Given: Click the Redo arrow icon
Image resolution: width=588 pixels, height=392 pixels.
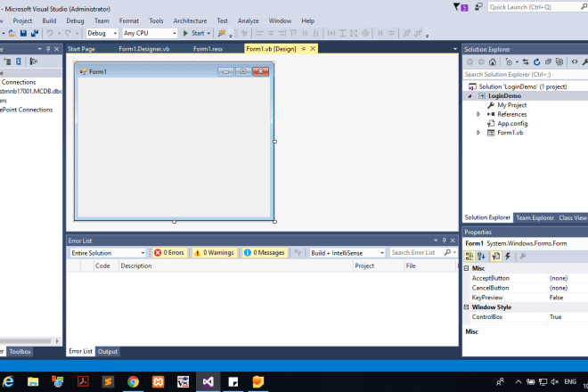Looking at the screenshot, I should [x=68, y=33].
